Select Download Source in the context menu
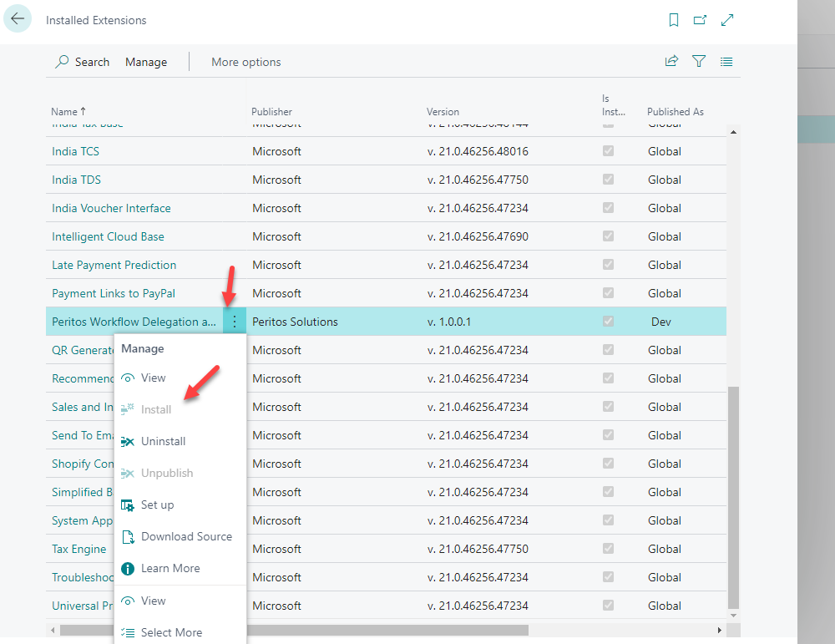 186,536
